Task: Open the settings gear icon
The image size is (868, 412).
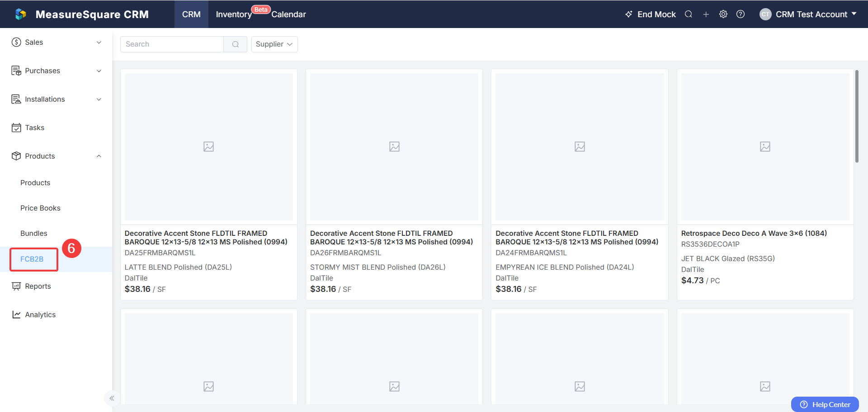Action: click(x=723, y=14)
